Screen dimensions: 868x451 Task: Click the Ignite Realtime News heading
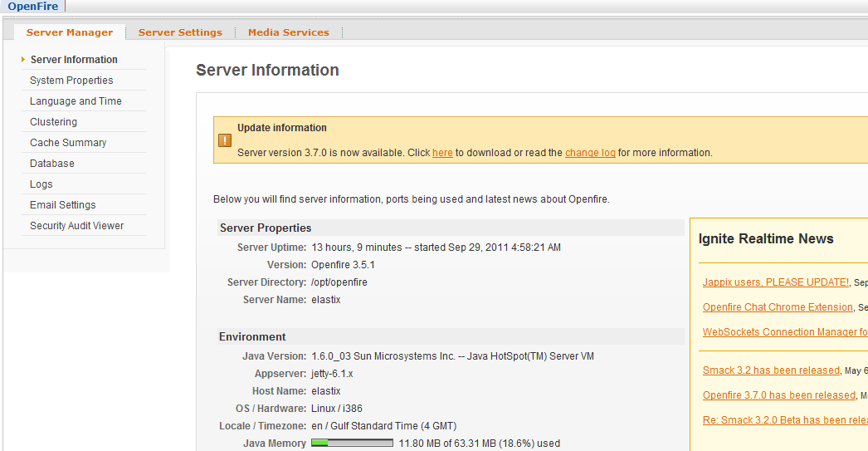[x=766, y=239]
